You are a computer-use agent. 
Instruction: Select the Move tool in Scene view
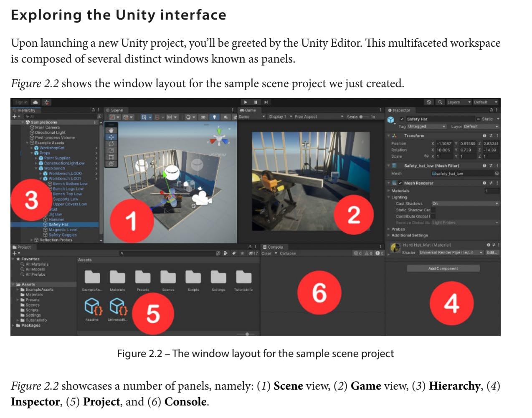coord(111,137)
